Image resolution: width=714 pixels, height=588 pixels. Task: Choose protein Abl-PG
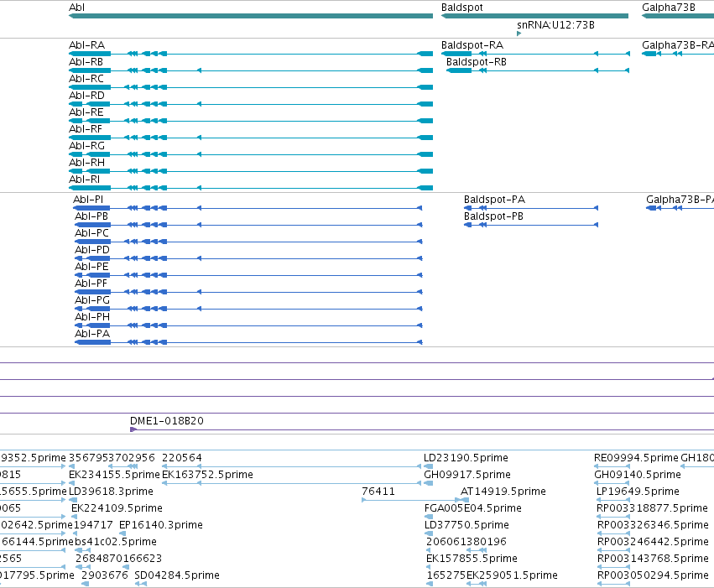pos(92,300)
